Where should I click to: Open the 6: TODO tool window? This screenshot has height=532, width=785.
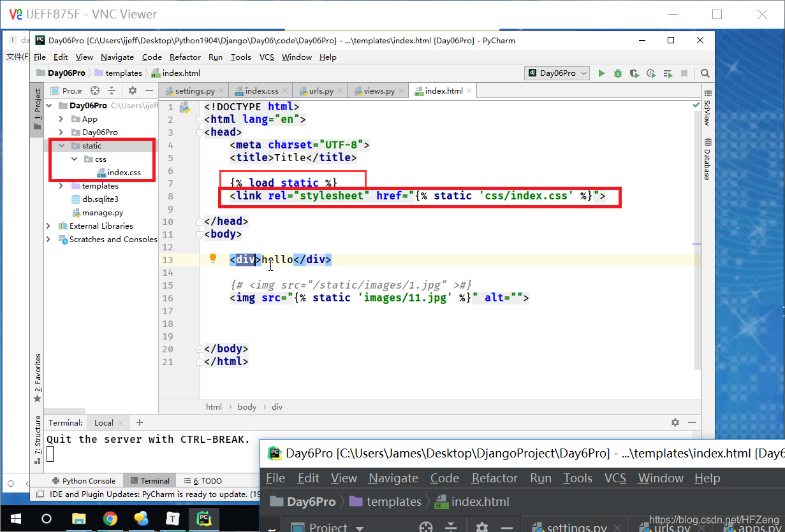202,481
